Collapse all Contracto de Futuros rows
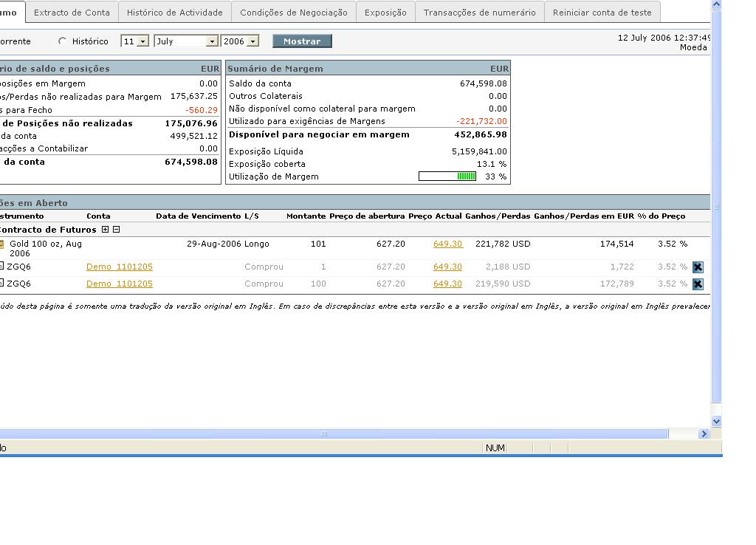This screenshot has height=545, width=756. click(116, 230)
